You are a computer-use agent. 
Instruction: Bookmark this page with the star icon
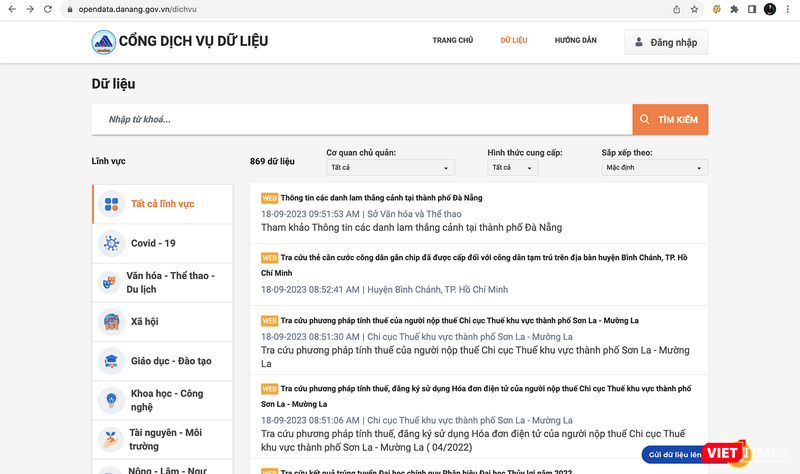pos(694,9)
